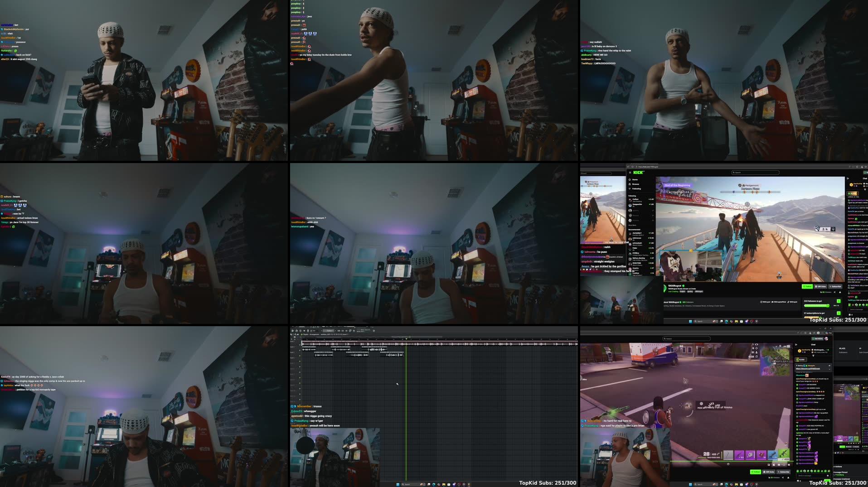Open the pattern selector dropdown in FL Studio

328,331
